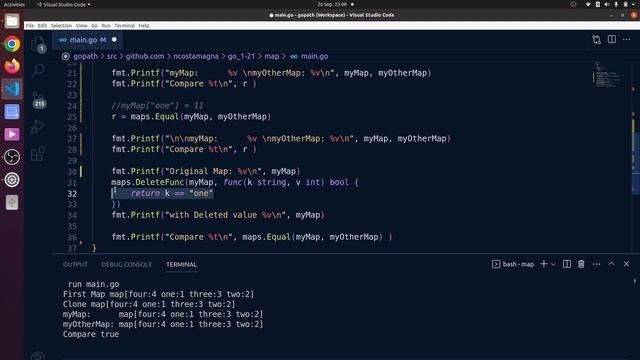Viewport: 640px width, 360px height.
Task: Click the editor minimap preview
Action: click(x=608, y=75)
